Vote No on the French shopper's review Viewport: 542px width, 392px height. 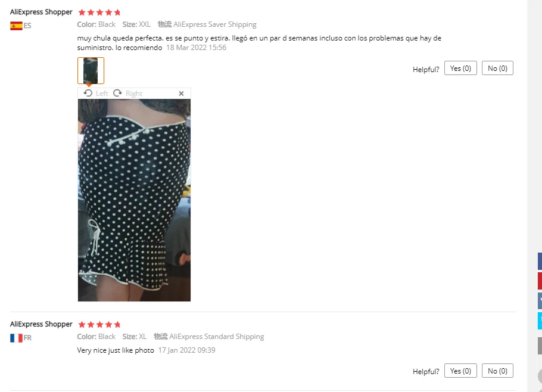[x=497, y=371]
